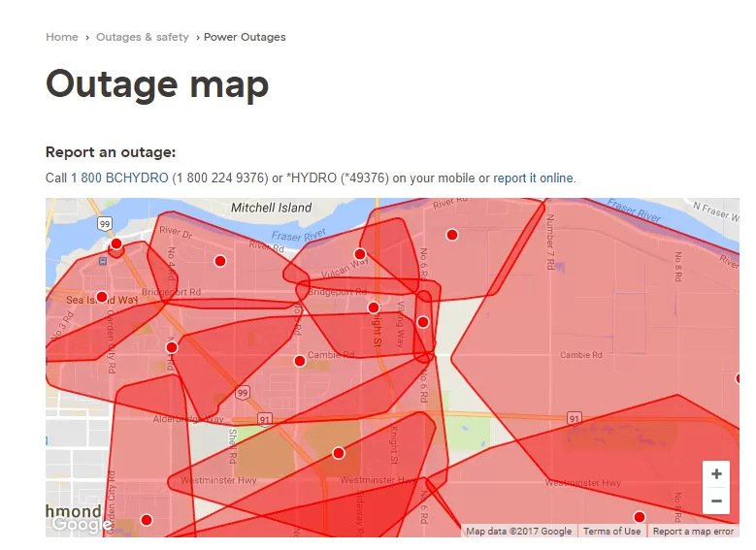The image size is (756, 550).
Task: Click Highway 99 shield near Alderbridge Way
Action: click(x=243, y=393)
